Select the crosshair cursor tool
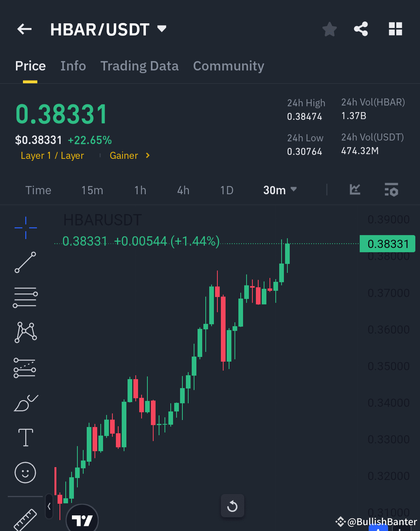 click(x=25, y=227)
